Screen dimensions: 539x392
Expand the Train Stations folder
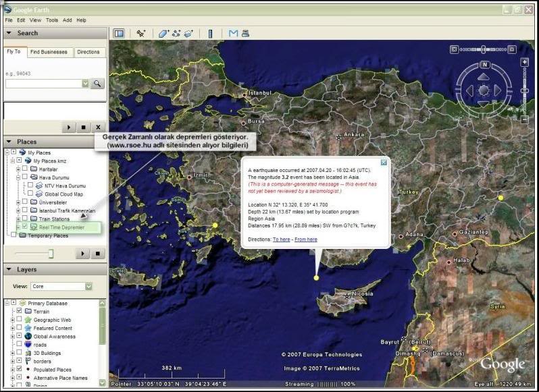click(x=18, y=219)
